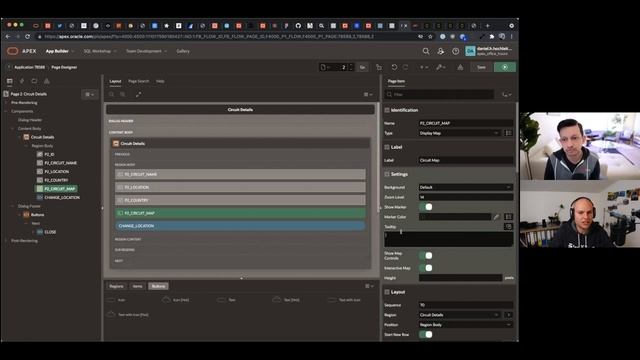
Task: Open the Administration user icon in header
Action: 440,51
